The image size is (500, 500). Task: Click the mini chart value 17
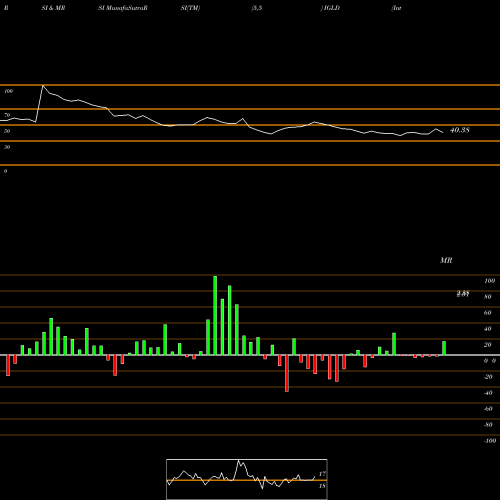(x=322, y=474)
